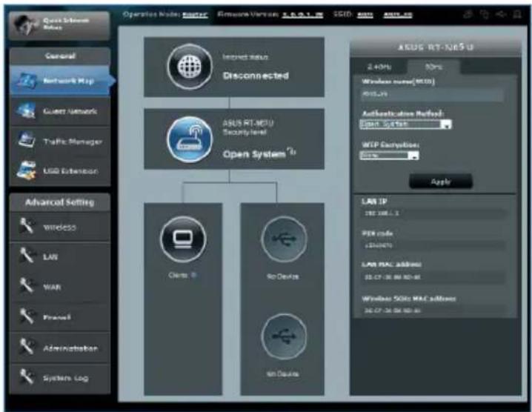
Task: Click the Internet status globe icon
Action: pyautogui.click(x=190, y=66)
